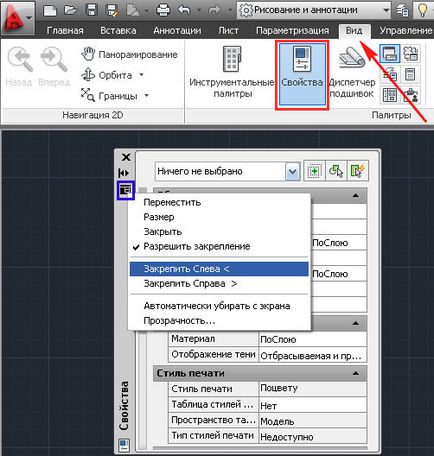Uncheck Разрешить закрепление menu option
This screenshot has height=456, width=434.
point(219,247)
